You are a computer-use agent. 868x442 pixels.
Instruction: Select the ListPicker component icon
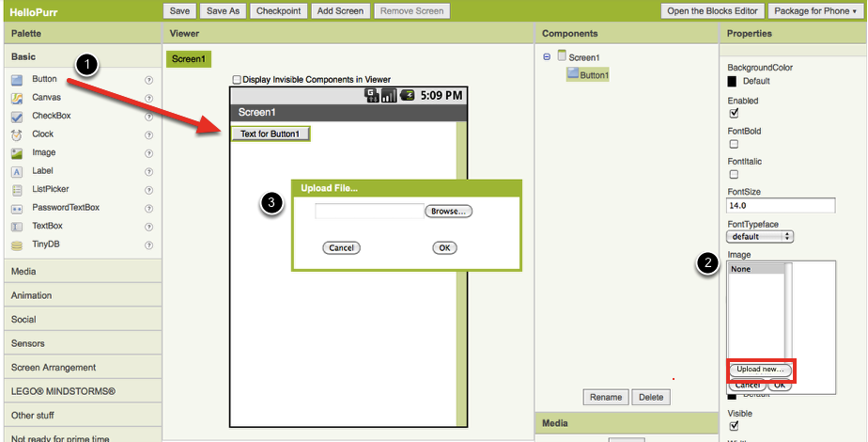pyautogui.click(x=17, y=190)
